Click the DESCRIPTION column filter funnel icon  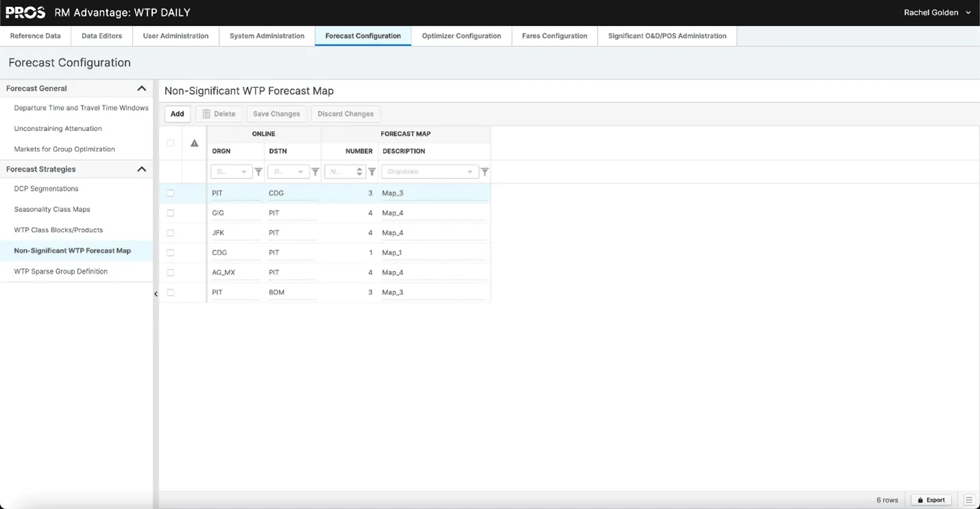(485, 172)
